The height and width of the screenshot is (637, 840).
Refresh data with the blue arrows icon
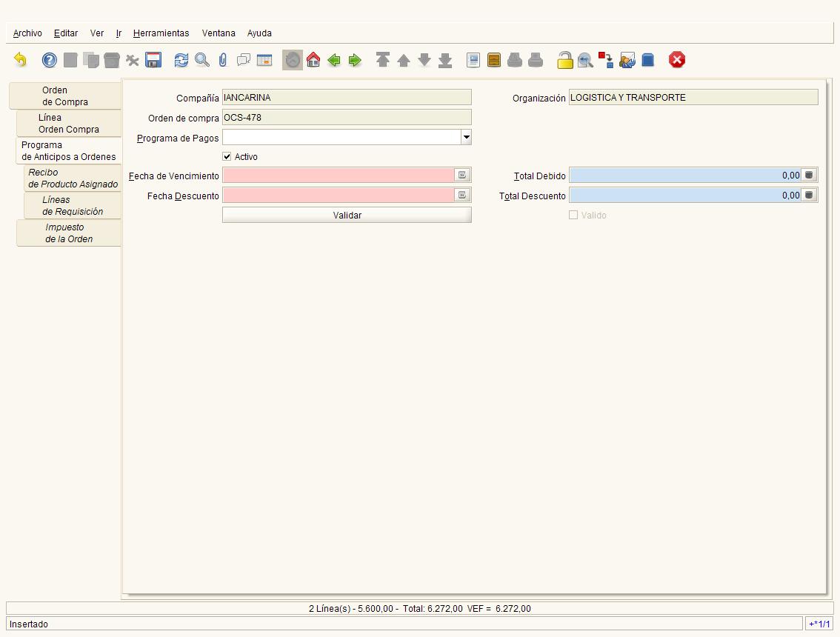(x=181, y=59)
